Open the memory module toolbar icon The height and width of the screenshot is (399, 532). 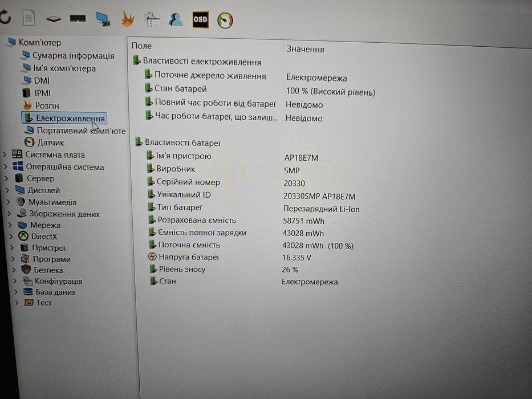tap(78, 18)
